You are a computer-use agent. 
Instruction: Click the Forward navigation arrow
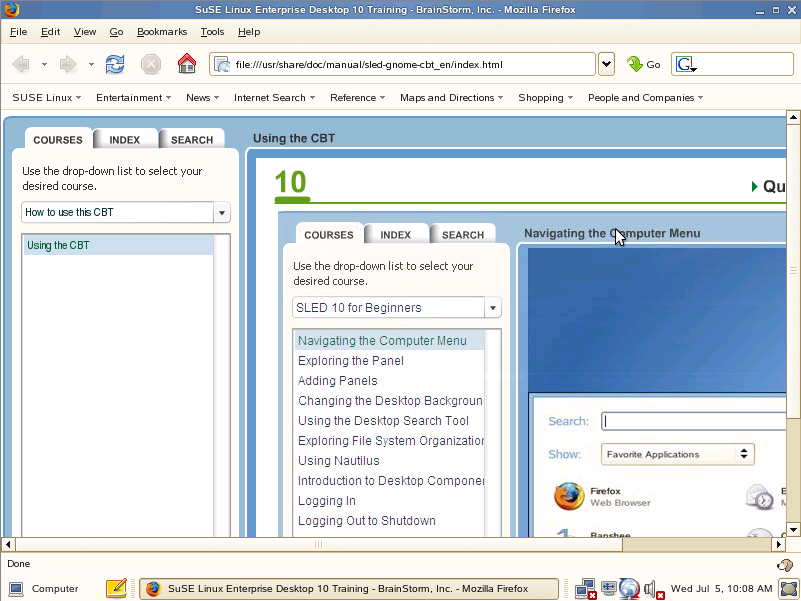68,64
